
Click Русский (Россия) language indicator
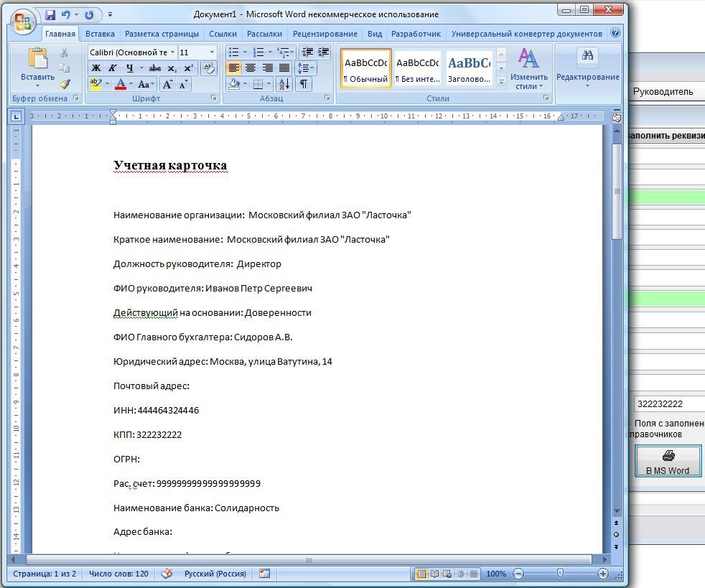point(215,574)
